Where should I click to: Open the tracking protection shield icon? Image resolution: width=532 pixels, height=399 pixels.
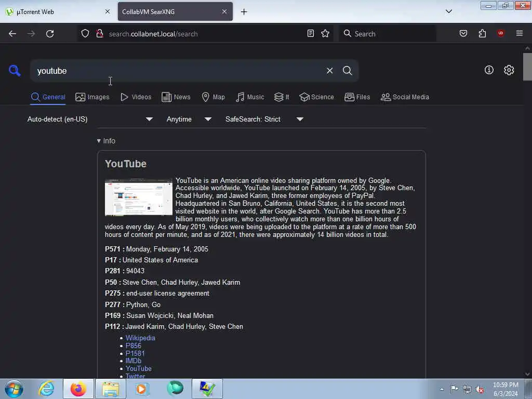pos(85,34)
